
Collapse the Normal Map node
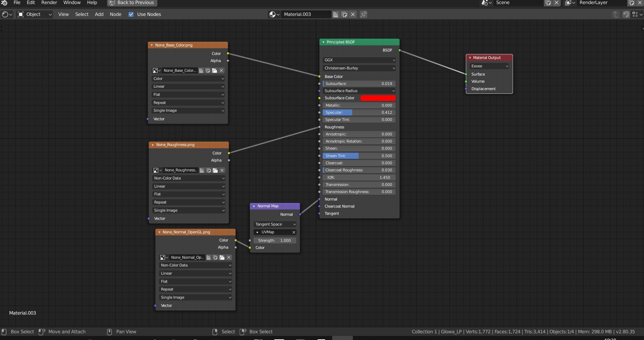[254, 206]
